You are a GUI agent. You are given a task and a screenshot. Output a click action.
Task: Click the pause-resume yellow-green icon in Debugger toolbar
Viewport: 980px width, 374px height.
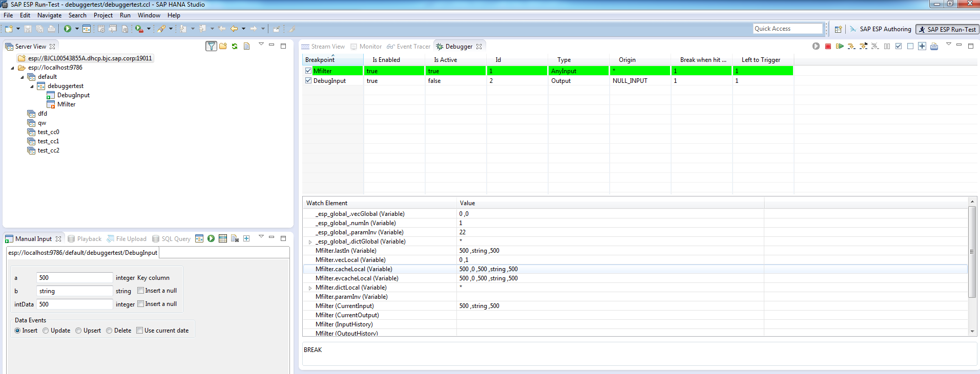tap(840, 46)
